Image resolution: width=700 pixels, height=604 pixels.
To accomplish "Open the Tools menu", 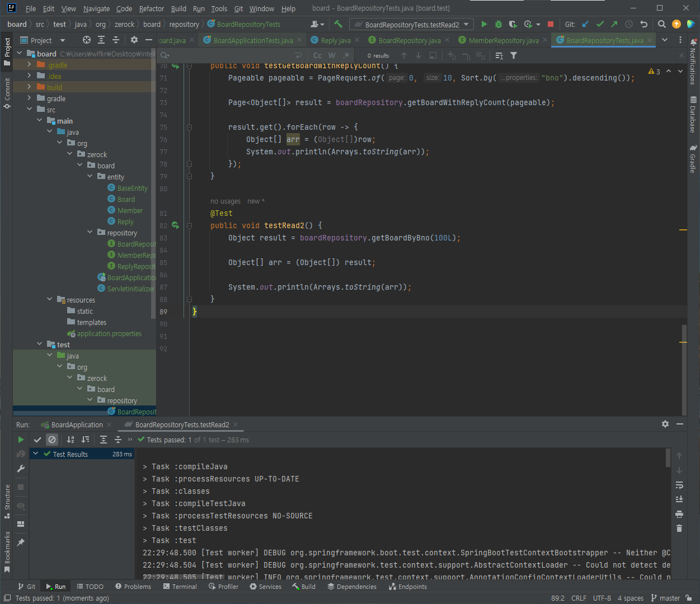I will (x=219, y=8).
